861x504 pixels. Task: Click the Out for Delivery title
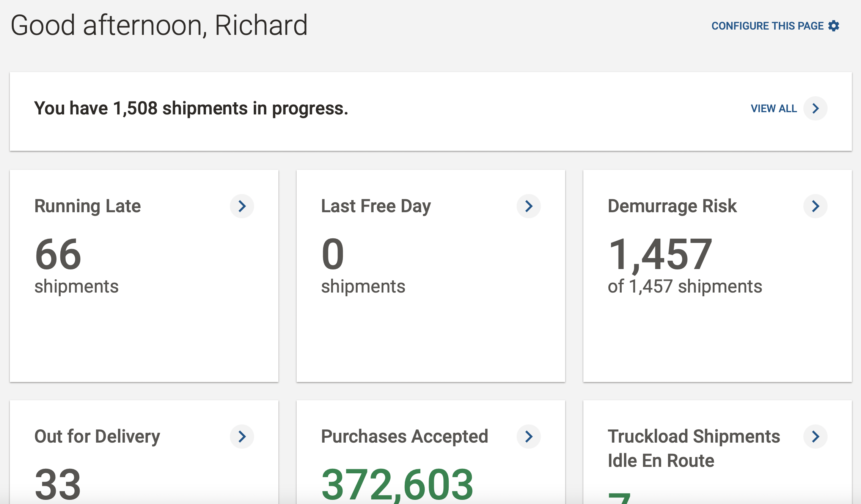(x=97, y=437)
